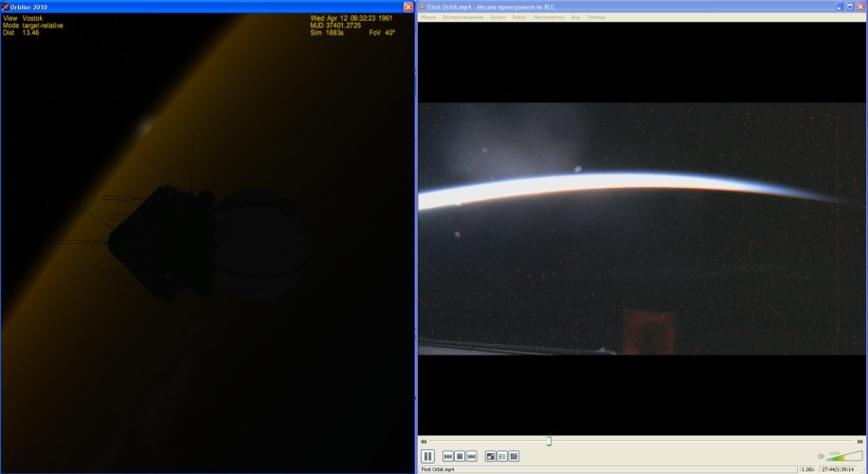Click the 'Sim 1883s' readout in Orbiter
Screen dimensions: 868x474
(x=327, y=32)
